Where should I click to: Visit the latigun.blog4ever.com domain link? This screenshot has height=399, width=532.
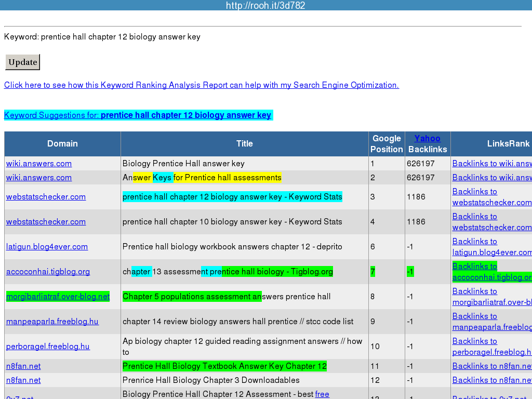[47, 247]
